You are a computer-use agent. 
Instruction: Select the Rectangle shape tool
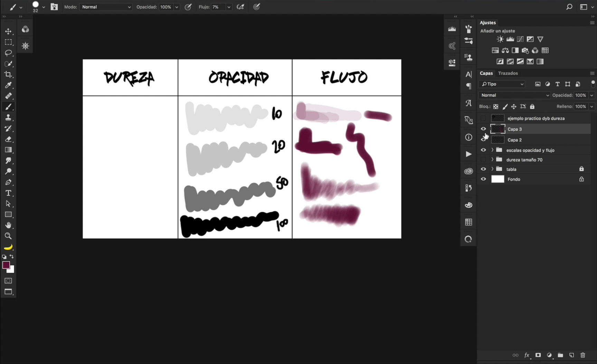pos(8,214)
